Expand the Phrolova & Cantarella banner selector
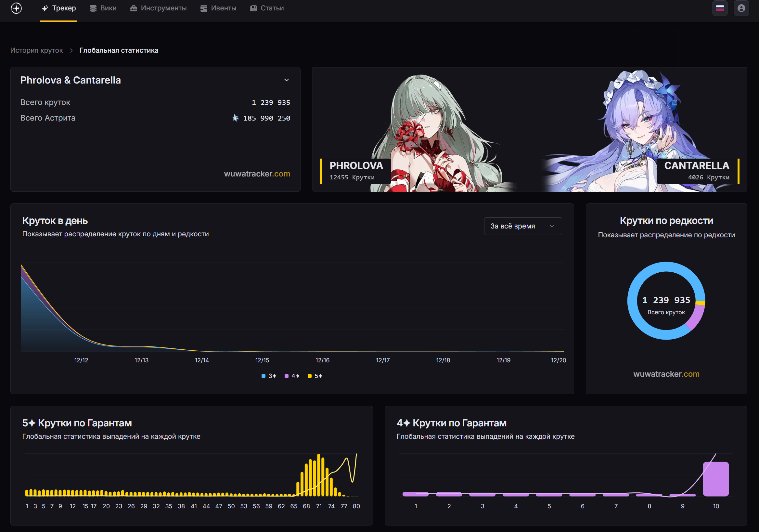Screen dimensions: 759x532 click(286, 80)
